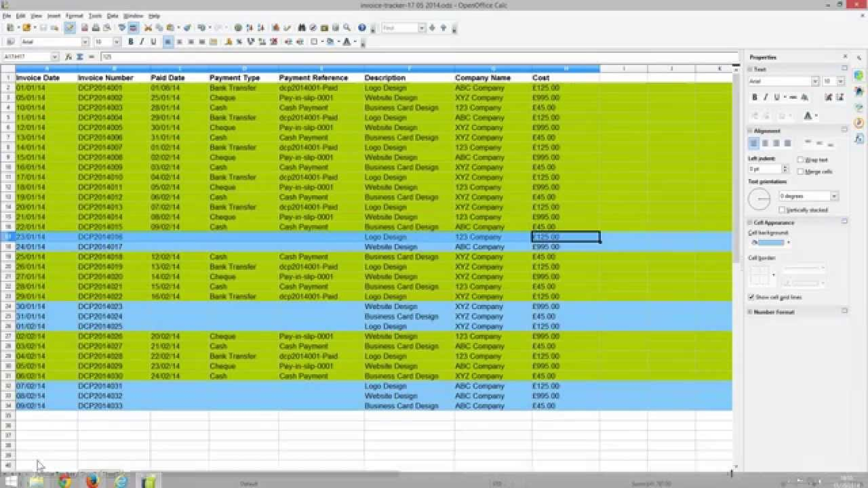Open the text orientation degrees dropdown
Screen dimensions: 868x488
[x=833, y=195]
